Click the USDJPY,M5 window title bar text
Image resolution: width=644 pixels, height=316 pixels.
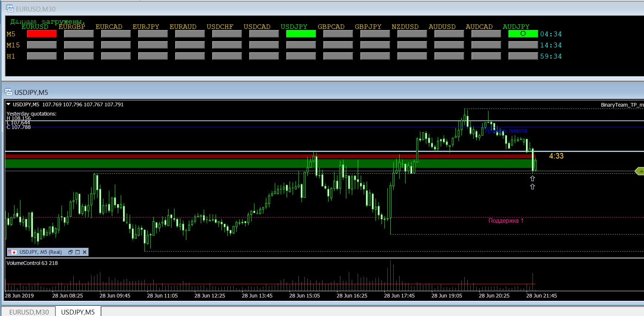(x=31, y=92)
